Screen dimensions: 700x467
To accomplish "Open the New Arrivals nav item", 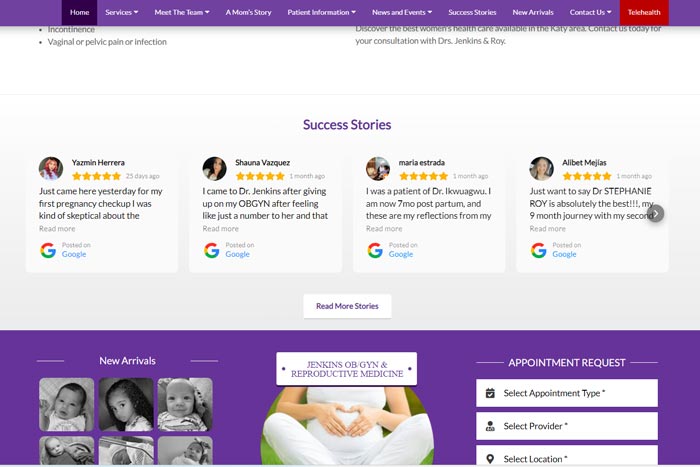I will pyautogui.click(x=533, y=13).
